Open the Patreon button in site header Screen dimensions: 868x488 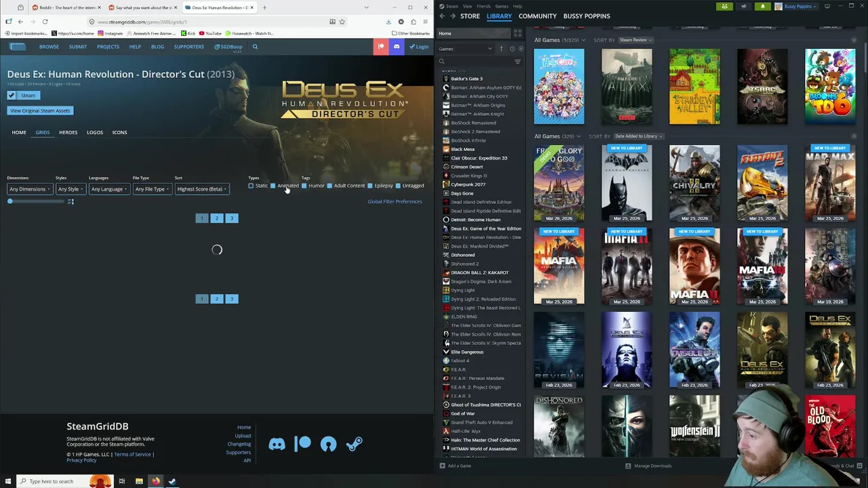[x=381, y=47]
